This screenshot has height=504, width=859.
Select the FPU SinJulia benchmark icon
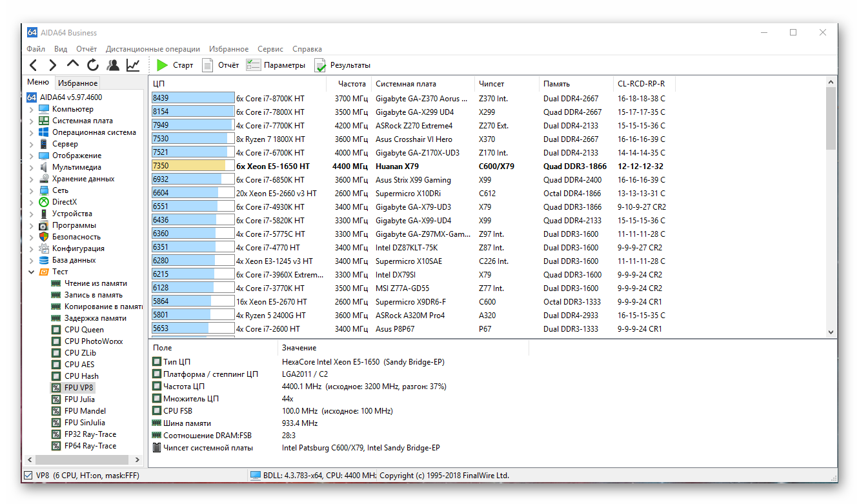pyautogui.click(x=56, y=423)
